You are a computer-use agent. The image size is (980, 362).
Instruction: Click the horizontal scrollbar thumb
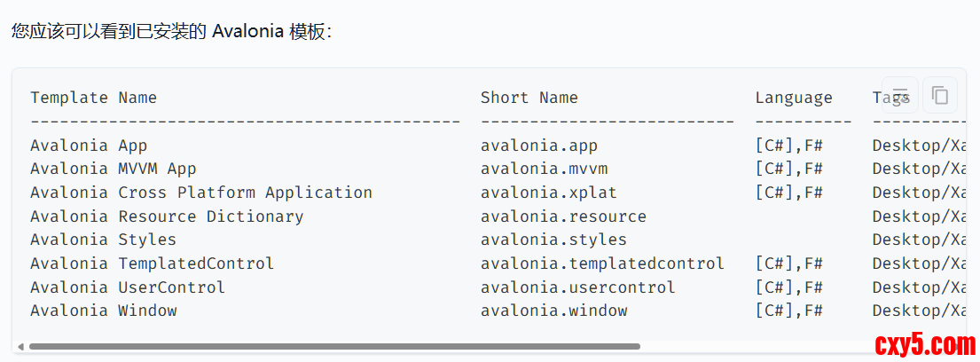coord(333,347)
